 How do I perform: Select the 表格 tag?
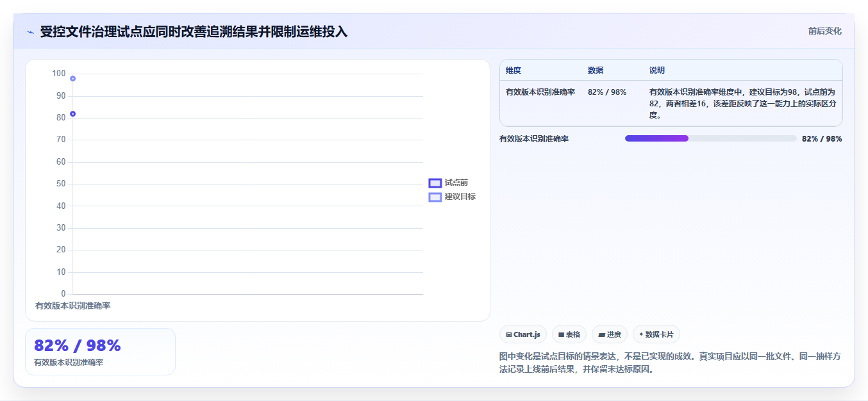(x=569, y=334)
